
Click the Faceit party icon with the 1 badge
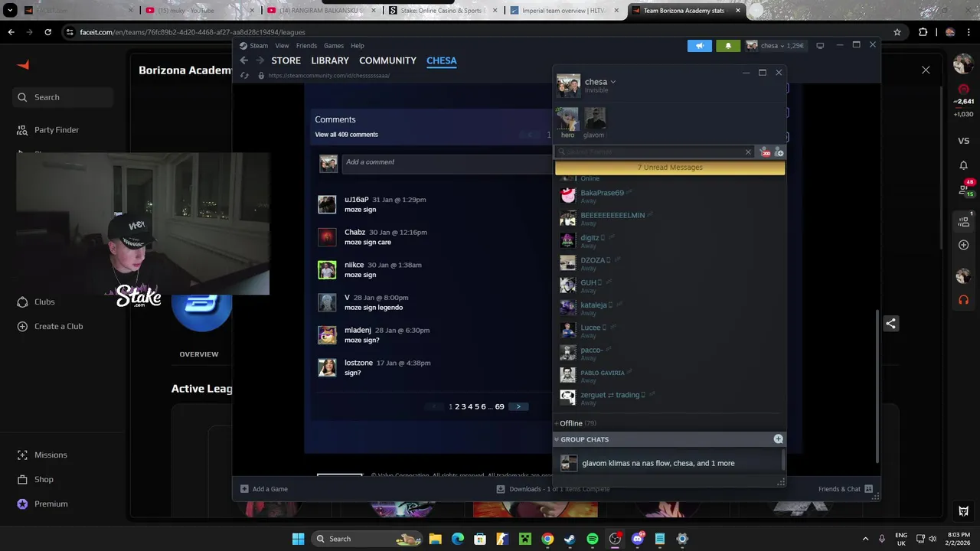[x=964, y=221]
